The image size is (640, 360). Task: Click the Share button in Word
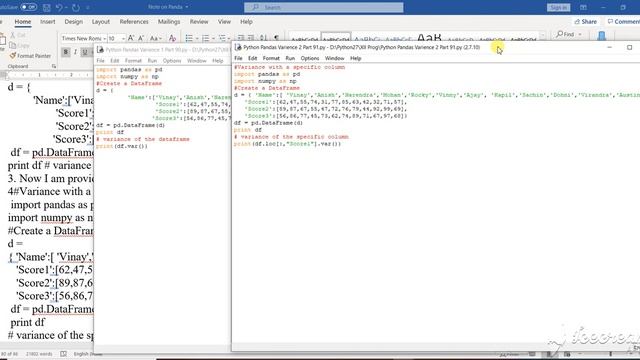(586, 22)
